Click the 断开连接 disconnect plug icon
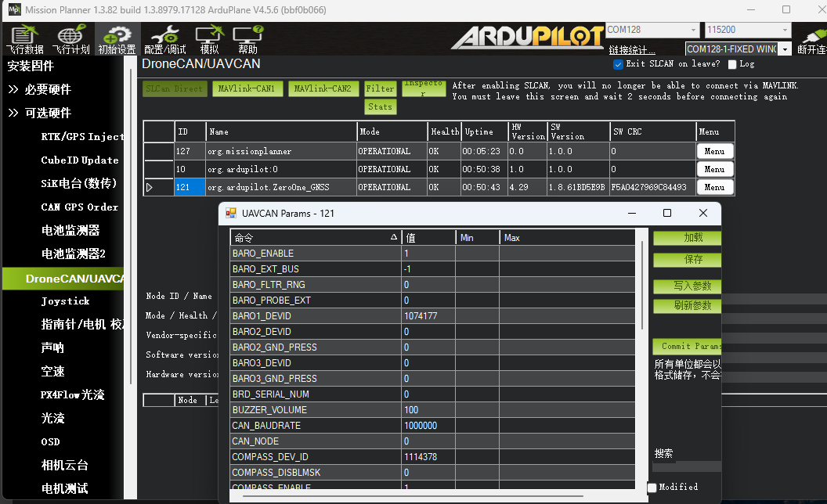Image resolution: width=827 pixels, height=504 pixels. [813, 36]
